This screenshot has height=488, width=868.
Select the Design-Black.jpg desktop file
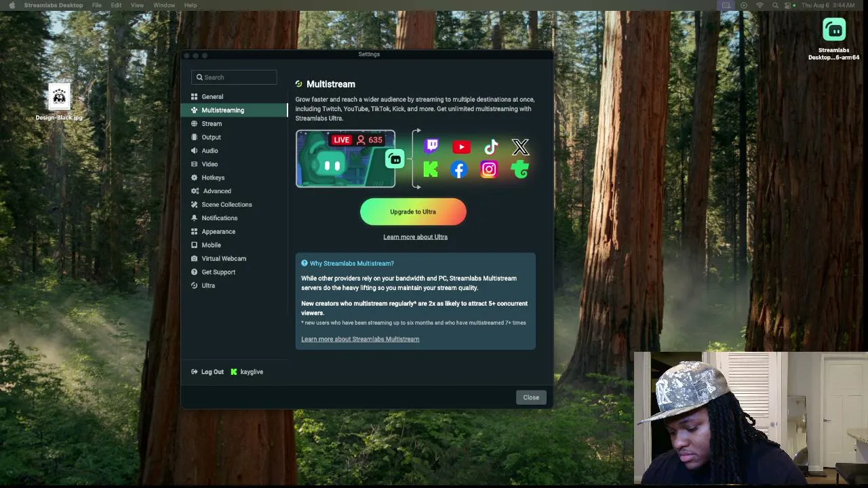pyautogui.click(x=59, y=103)
